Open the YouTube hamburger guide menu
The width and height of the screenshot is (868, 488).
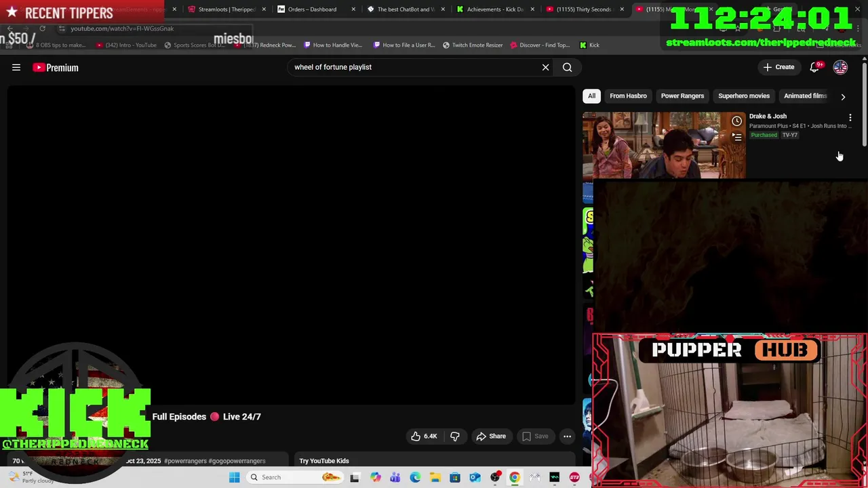tap(16, 67)
